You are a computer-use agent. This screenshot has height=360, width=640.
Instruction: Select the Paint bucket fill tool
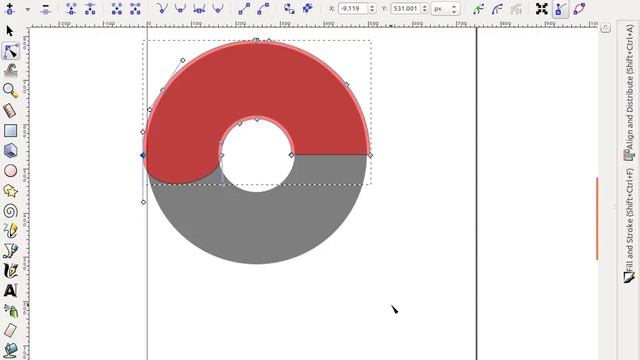pyautogui.click(x=10, y=350)
